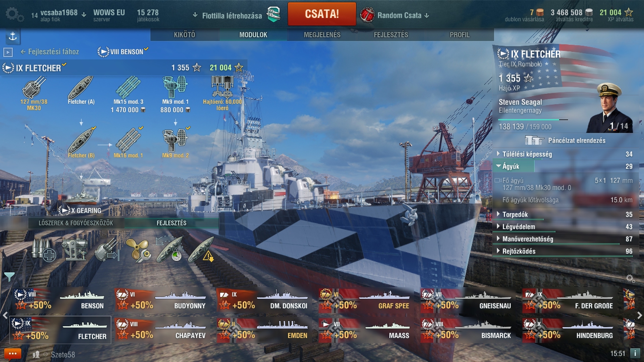Click the info icon beside the clock
Screen dimensions: 644x362
click(x=636, y=354)
